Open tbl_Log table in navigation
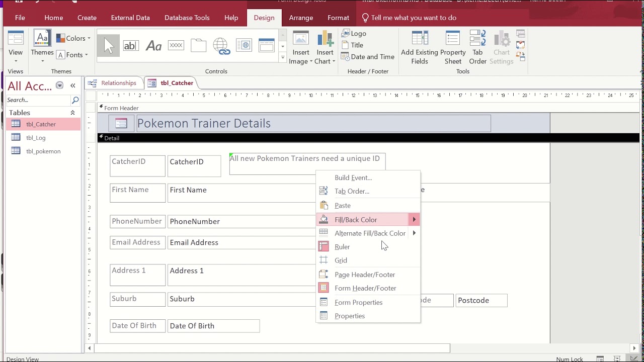The width and height of the screenshot is (644, 362). (x=42, y=138)
